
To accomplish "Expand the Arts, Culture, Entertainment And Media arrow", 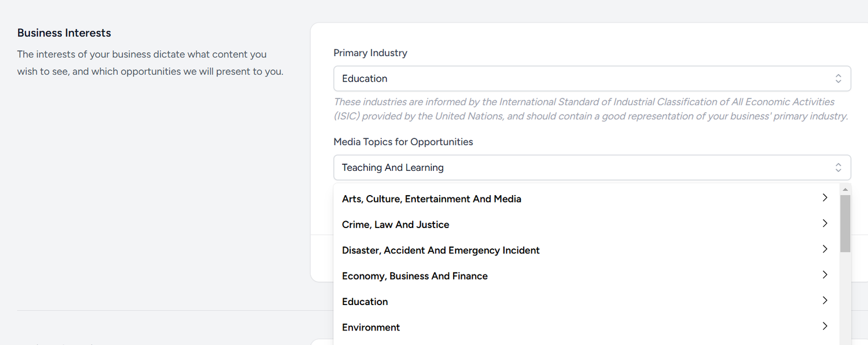I will pyautogui.click(x=825, y=198).
